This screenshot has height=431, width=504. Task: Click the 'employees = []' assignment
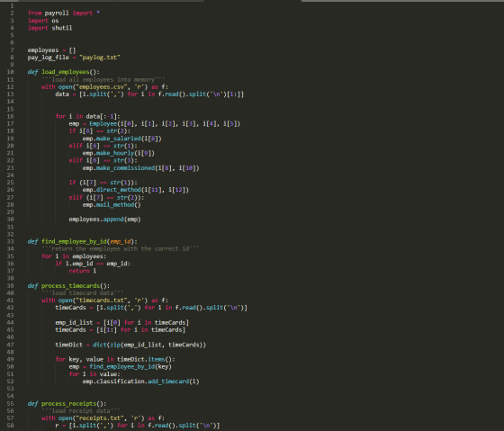pyautogui.click(x=52, y=50)
